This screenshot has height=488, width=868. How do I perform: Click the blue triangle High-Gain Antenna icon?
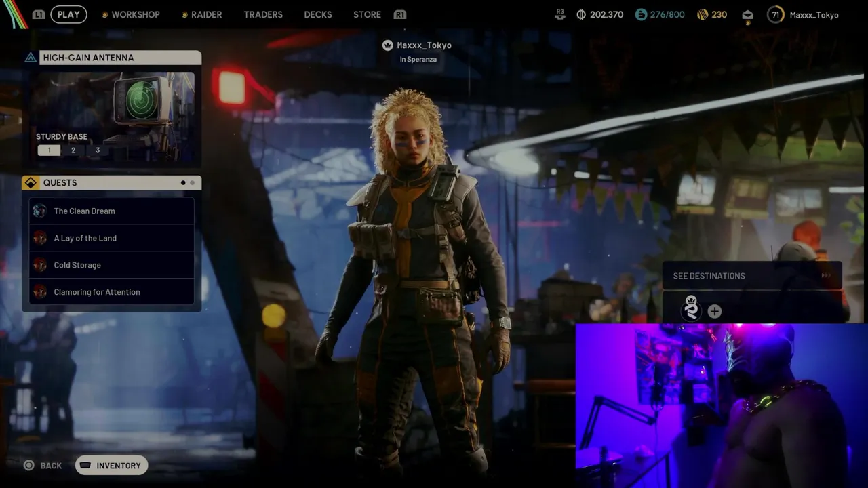coord(31,58)
